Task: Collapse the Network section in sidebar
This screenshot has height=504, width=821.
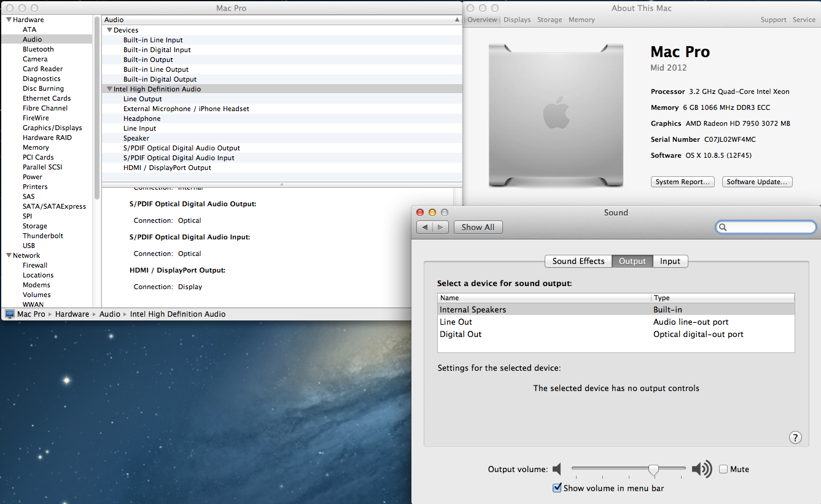Action: 9,255
